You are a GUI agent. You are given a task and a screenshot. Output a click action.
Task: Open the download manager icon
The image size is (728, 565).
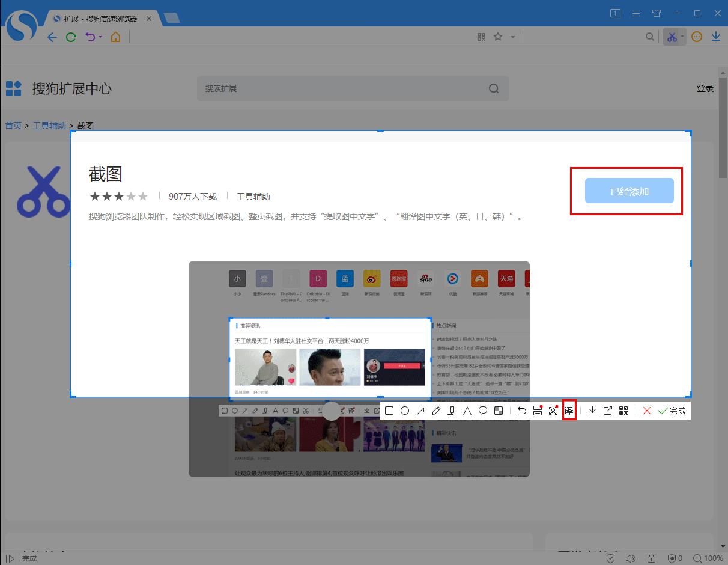coord(716,37)
